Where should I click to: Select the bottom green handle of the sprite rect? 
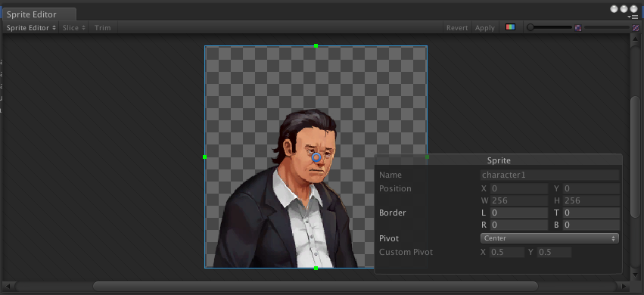(x=316, y=268)
